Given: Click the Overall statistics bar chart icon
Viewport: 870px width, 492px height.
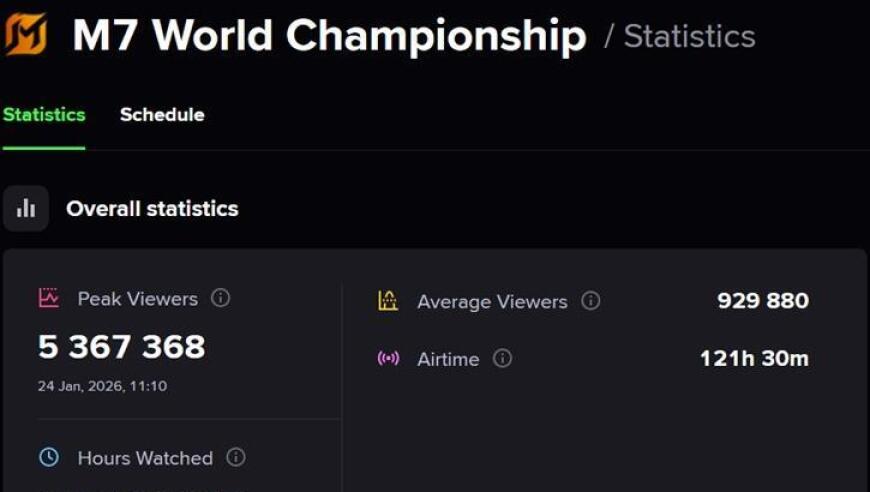Looking at the screenshot, I should [26, 208].
